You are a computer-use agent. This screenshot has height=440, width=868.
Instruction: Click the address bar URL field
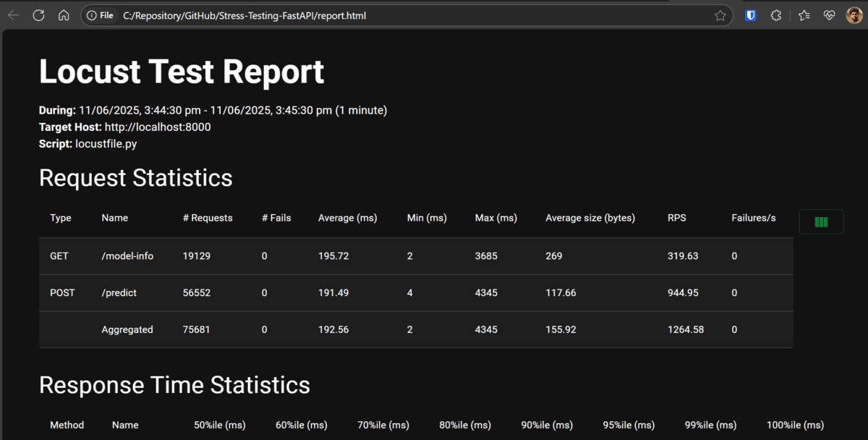[405, 15]
